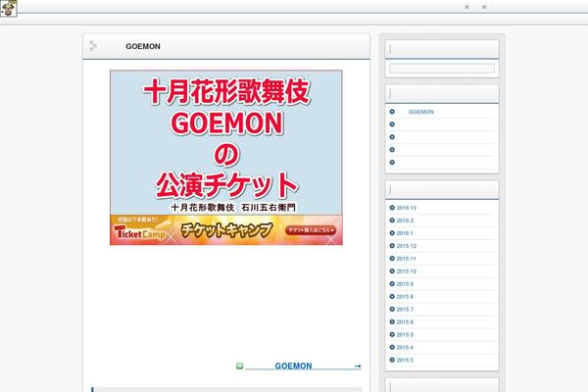588x392 pixels.
Task: Open the 2015 11 archive
Action: (x=406, y=259)
